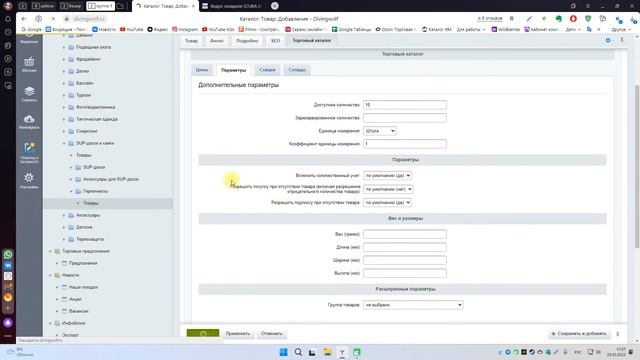Open Windows taskbar search
Screen dimensions: 640x360
click(x=298, y=352)
